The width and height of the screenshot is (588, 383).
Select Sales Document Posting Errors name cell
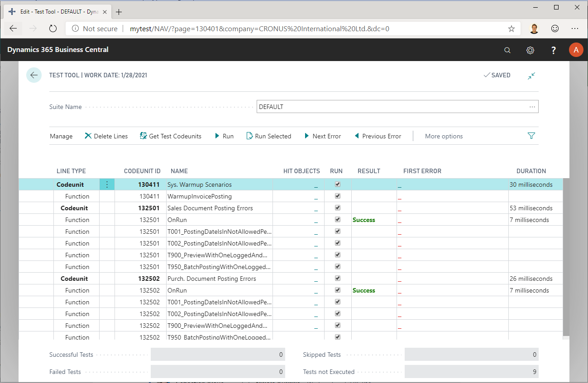220,208
